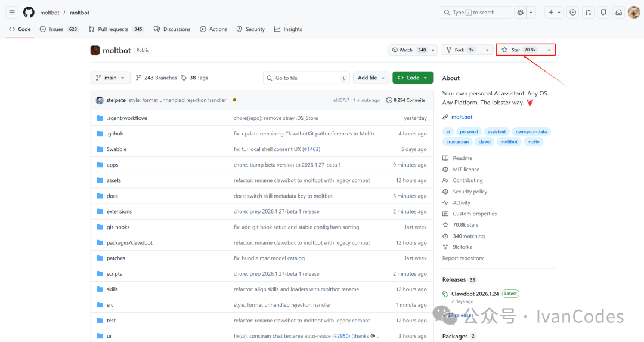Expand the Star lists dropdown arrow
This screenshot has width=644, height=342.
click(549, 50)
